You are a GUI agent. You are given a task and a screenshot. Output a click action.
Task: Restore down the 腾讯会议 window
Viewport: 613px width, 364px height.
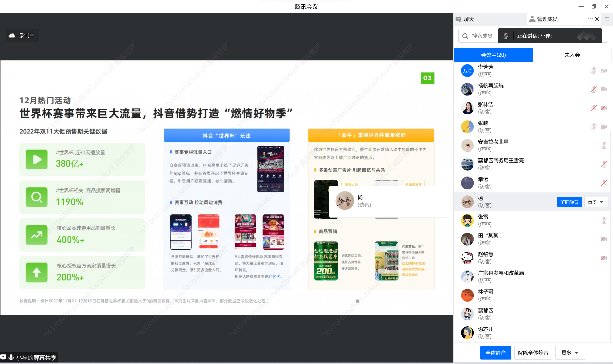[594, 7]
